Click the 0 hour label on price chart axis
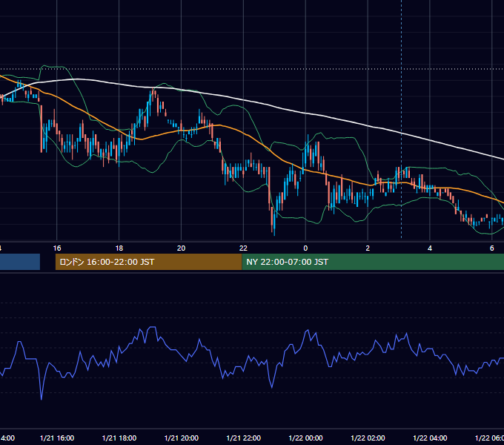 pyautogui.click(x=305, y=248)
